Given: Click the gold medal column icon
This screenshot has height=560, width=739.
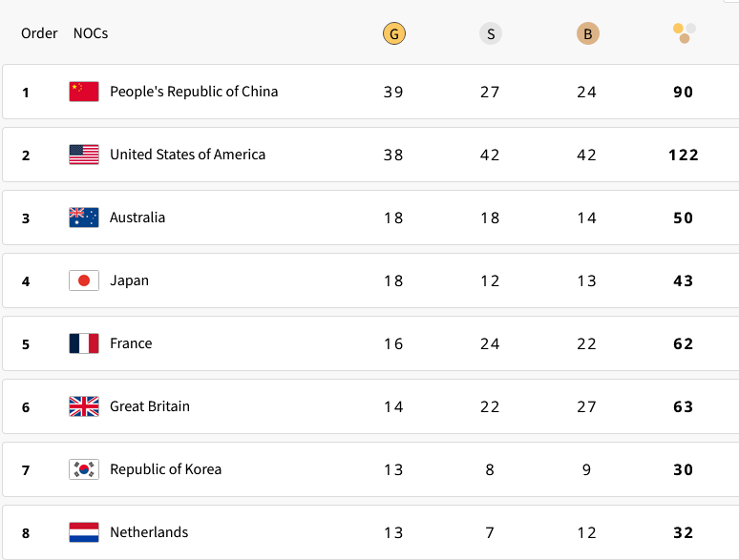Looking at the screenshot, I should (393, 34).
